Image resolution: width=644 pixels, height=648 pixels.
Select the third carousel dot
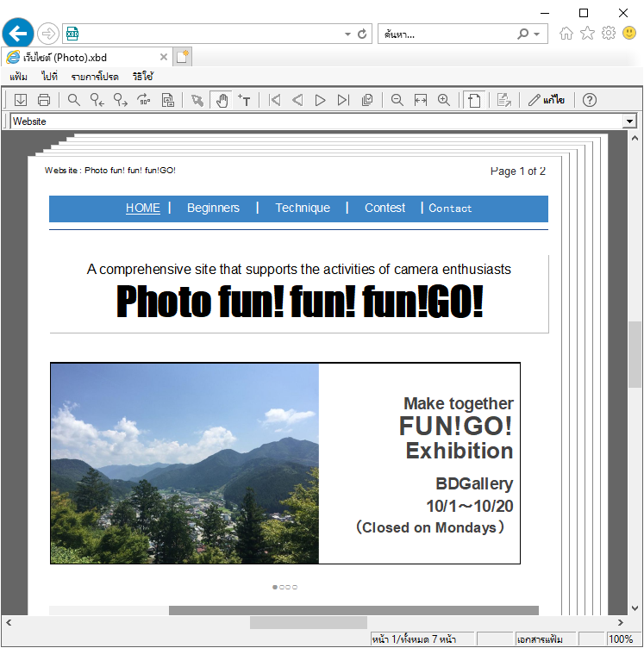[x=288, y=588]
